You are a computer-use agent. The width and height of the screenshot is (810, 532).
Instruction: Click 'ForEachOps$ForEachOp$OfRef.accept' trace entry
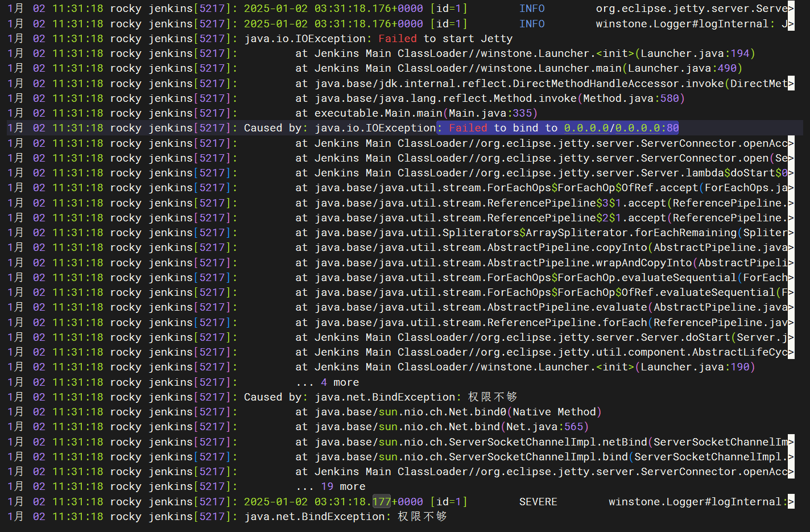pos(593,188)
